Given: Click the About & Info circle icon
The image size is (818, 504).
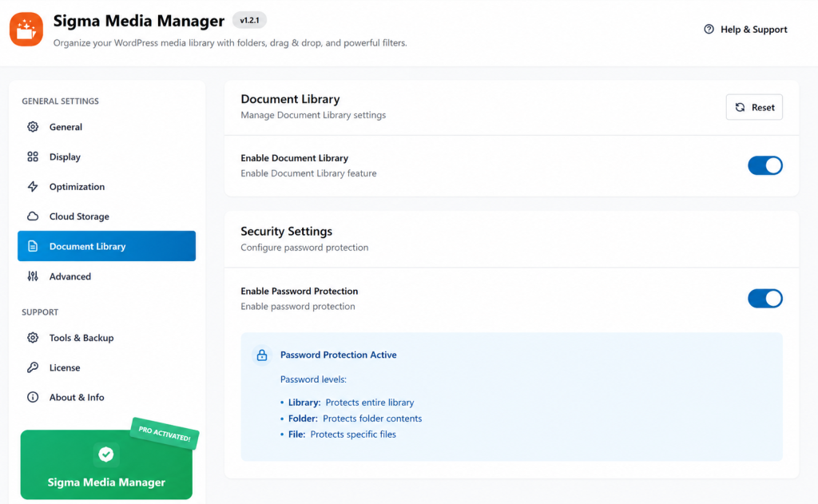Looking at the screenshot, I should [33, 397].
